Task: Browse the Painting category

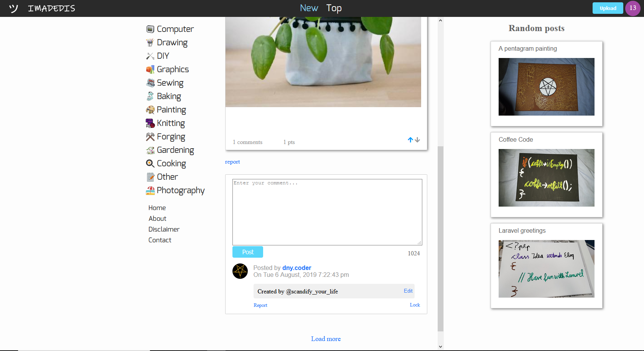Action: tap(171, 110)
